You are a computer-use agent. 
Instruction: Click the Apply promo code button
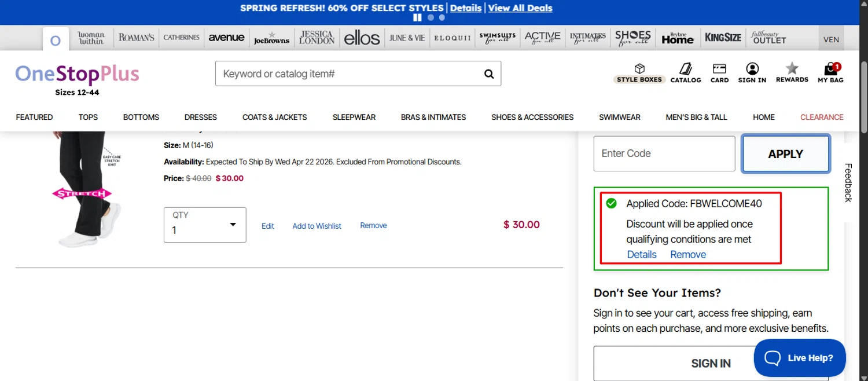(x=785, y=154)
